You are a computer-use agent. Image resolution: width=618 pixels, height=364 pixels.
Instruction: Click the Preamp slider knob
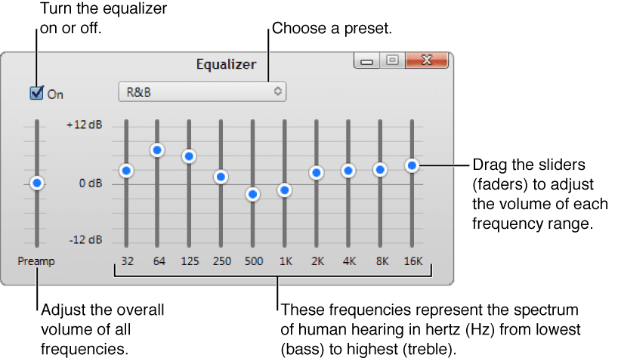tap(36, 183)
